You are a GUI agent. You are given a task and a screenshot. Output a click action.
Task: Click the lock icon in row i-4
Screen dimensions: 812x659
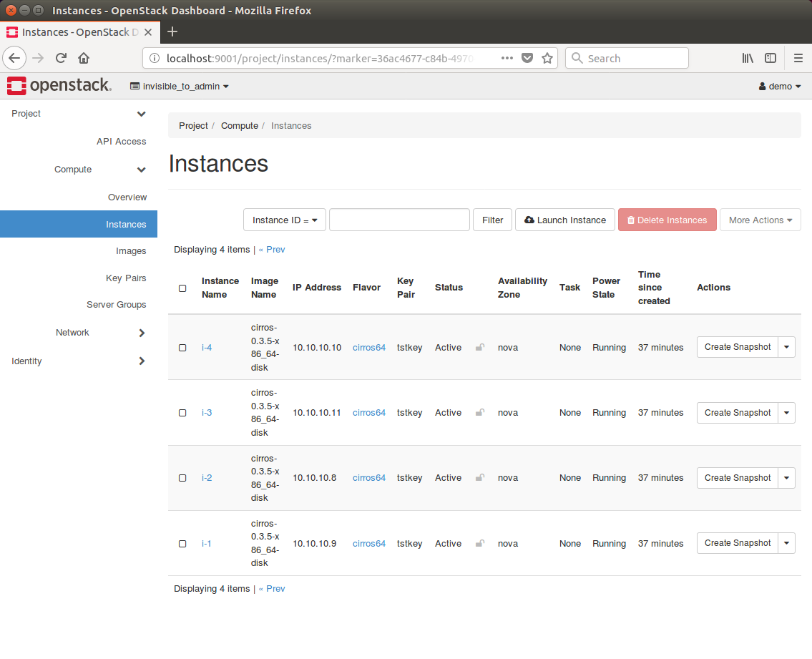tap(480, 347)
